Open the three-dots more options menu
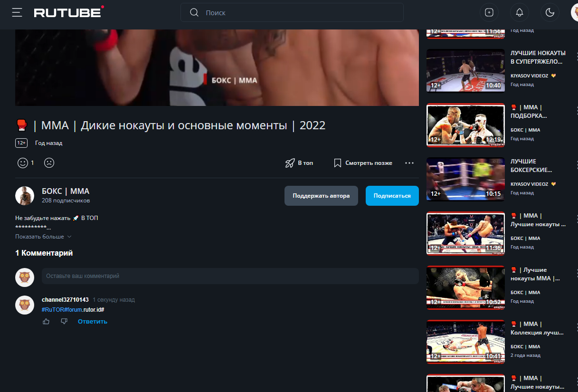The height and width of the screenshot is (392, 578). 409,163
